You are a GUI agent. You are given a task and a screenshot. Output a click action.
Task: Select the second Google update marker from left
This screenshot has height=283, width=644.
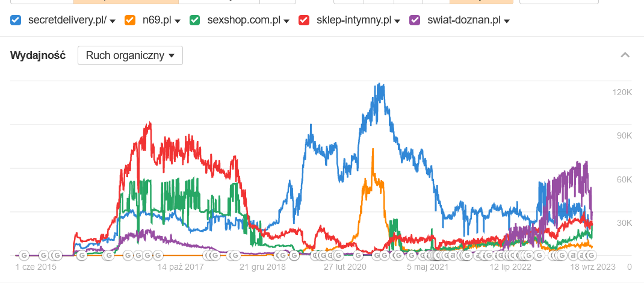pyautogui.click(x=43, y=255)
